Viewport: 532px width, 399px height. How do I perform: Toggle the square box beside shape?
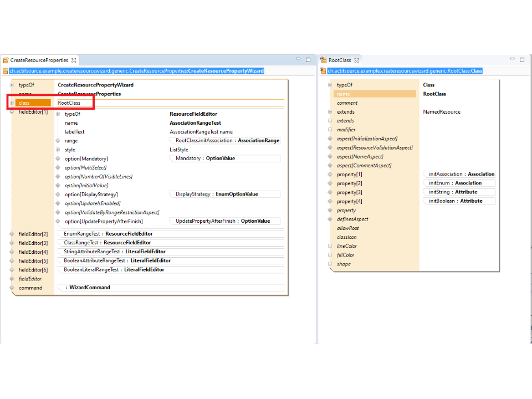(x=330, y=264)
